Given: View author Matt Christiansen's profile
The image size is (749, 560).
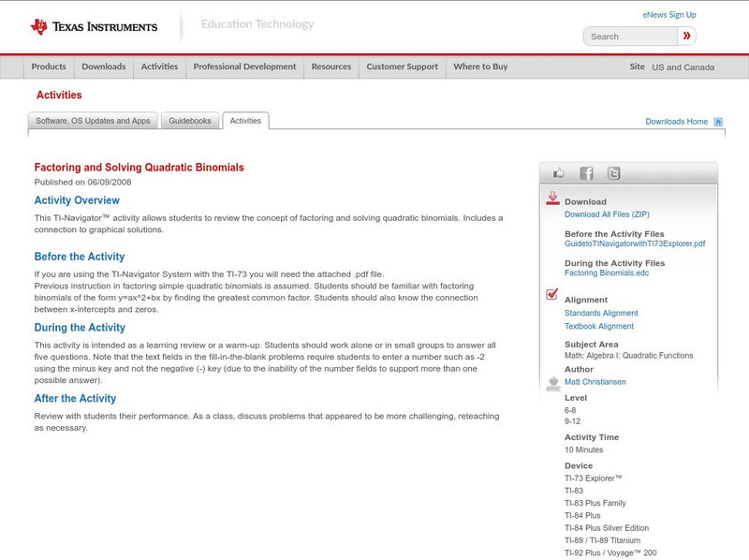Looking at the screenshot, I should [x=595, y=382].
